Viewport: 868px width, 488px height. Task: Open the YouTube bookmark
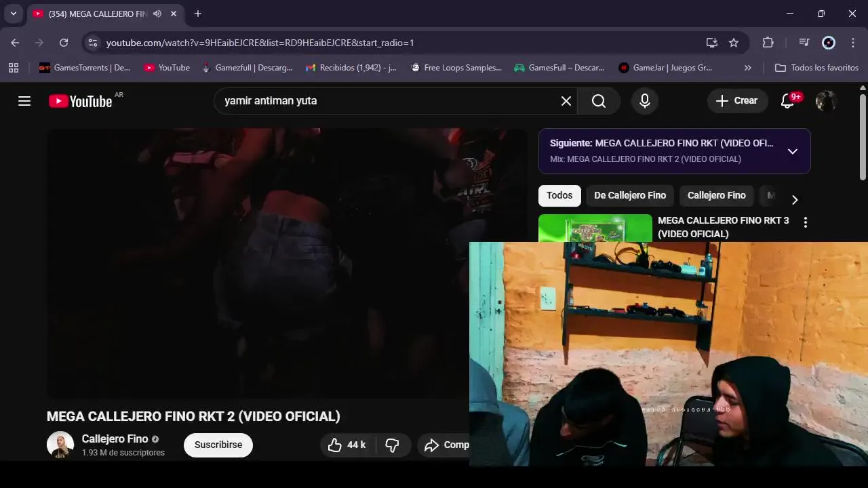point(167,68)
